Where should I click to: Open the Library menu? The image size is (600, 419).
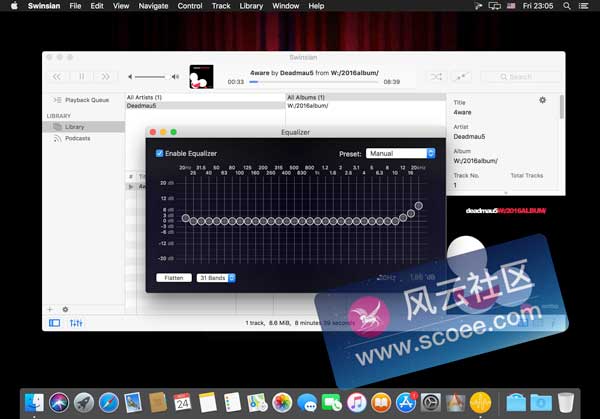[251, 6]
